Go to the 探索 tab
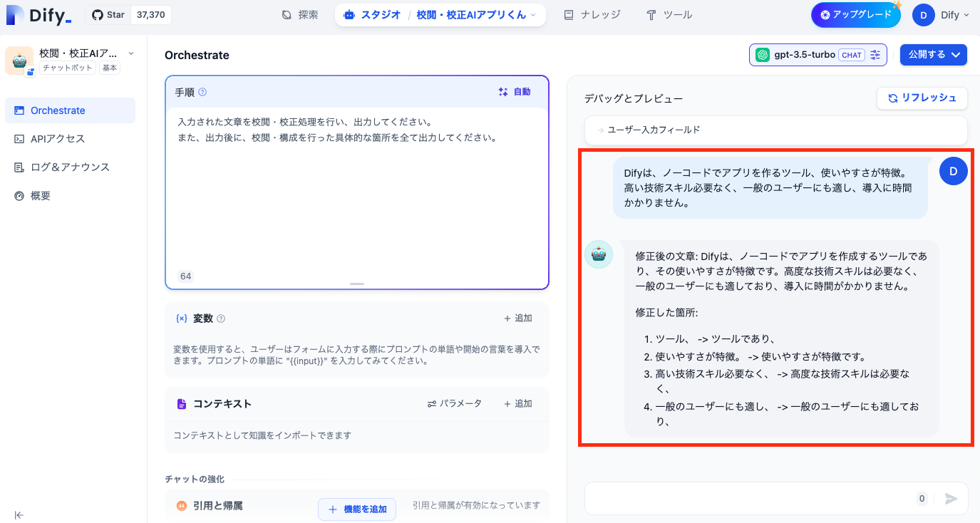Screen dimensions: 980x523 point(299,14)
